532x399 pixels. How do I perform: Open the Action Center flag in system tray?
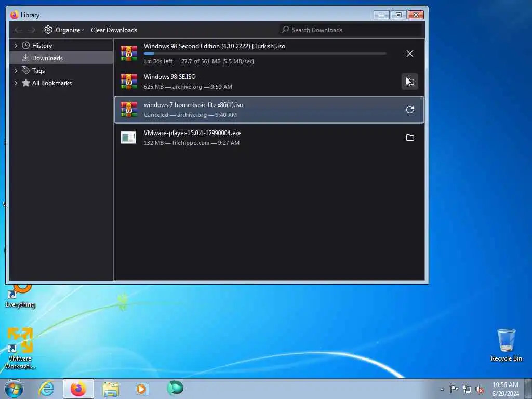click(454, 389)
